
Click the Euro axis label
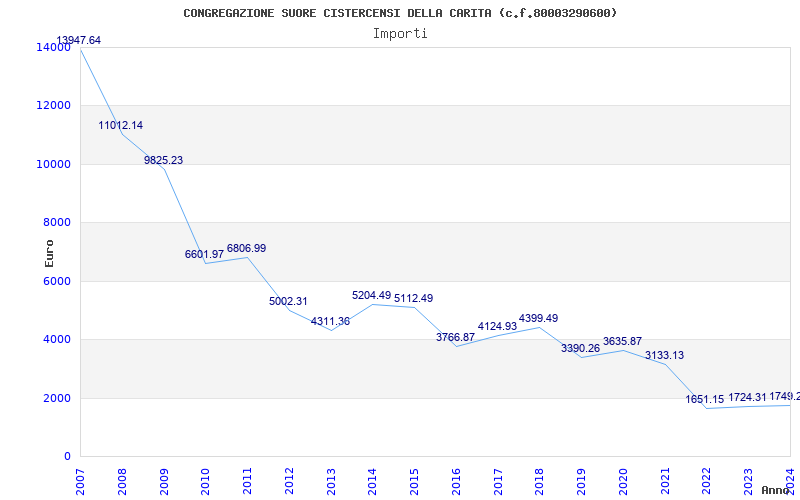(x=49, y=253)
